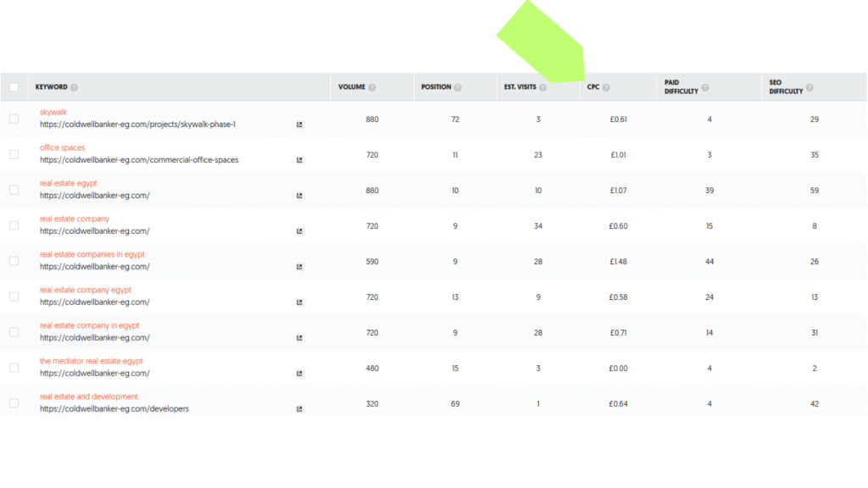Open external link icon for office spaces row
This screenshot has height=488, width=868.
point(299,160)
